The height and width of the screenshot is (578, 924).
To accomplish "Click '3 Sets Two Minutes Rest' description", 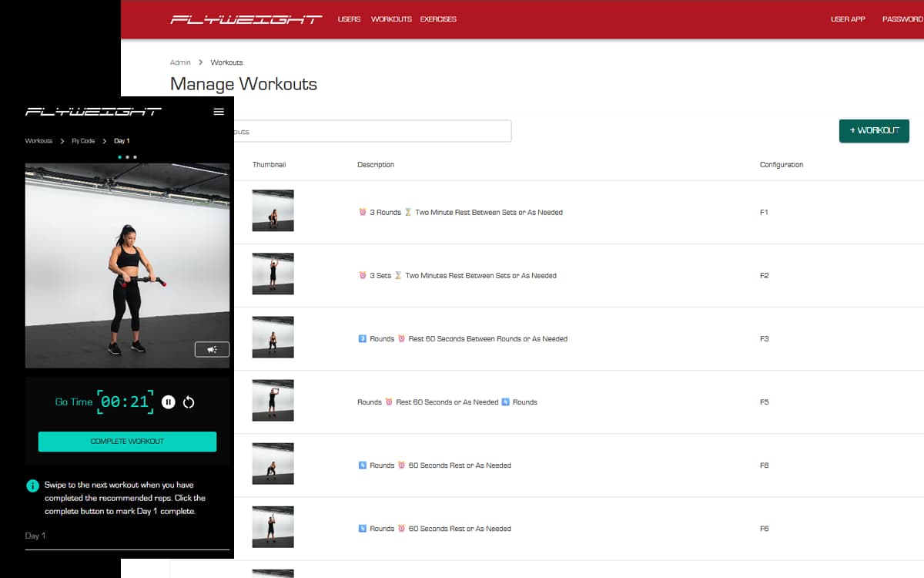I will (x=457, y=276).
